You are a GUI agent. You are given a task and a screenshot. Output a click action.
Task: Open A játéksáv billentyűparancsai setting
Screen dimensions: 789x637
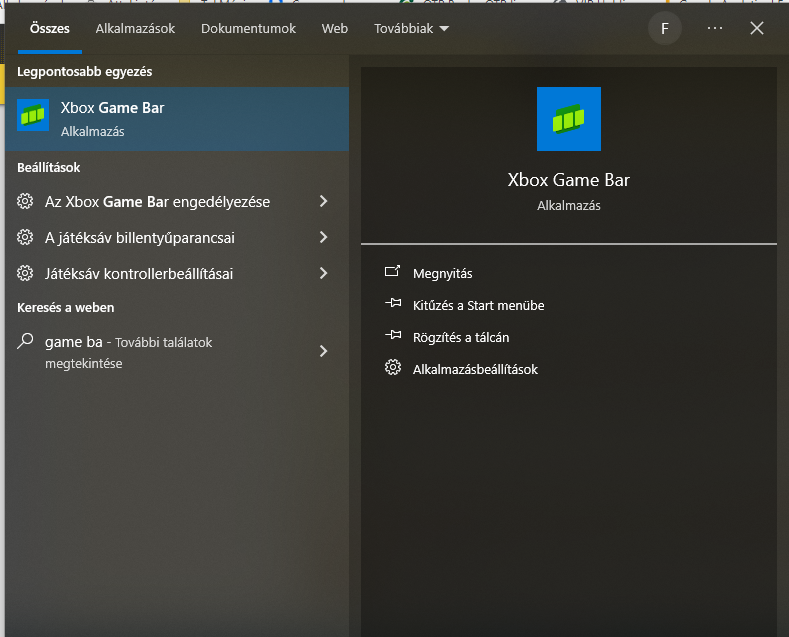(x=177, y=237)
